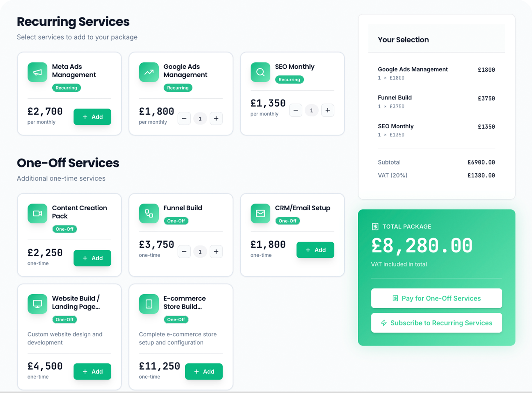Increase SEO Monthly quantity
The image size is (532, 393).
click(327, 110)
